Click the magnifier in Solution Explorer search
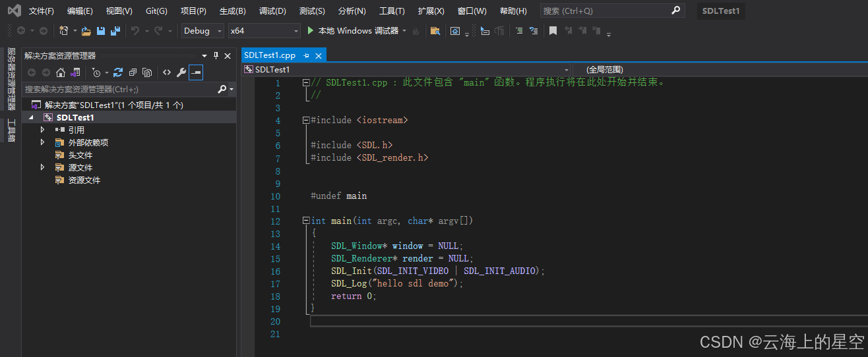This screenshot has height=357, width=868. tap(222, 89)
